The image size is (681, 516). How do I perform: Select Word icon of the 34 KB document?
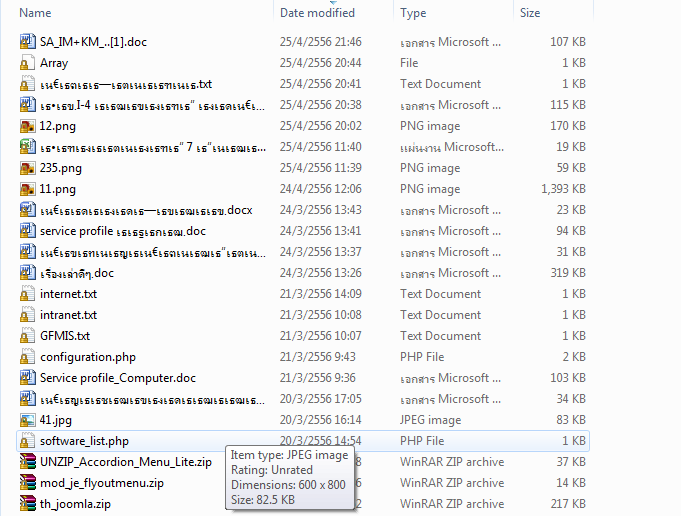point(27,399)
